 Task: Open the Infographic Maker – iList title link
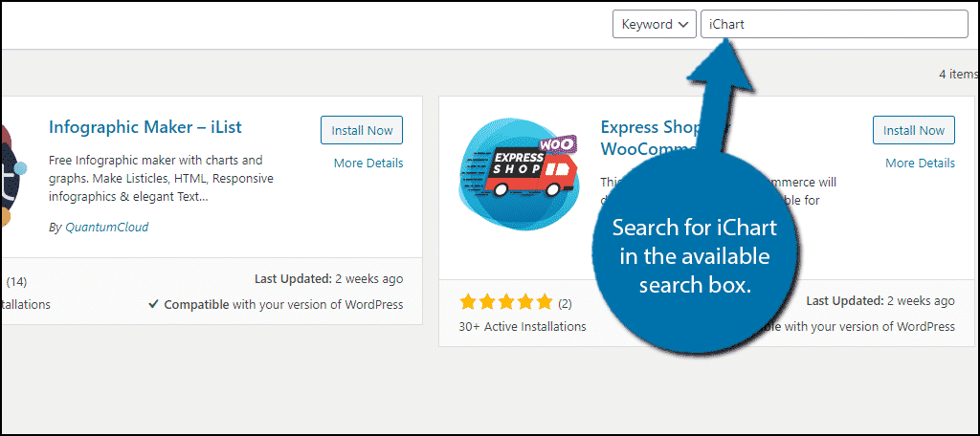pos(145,127)
